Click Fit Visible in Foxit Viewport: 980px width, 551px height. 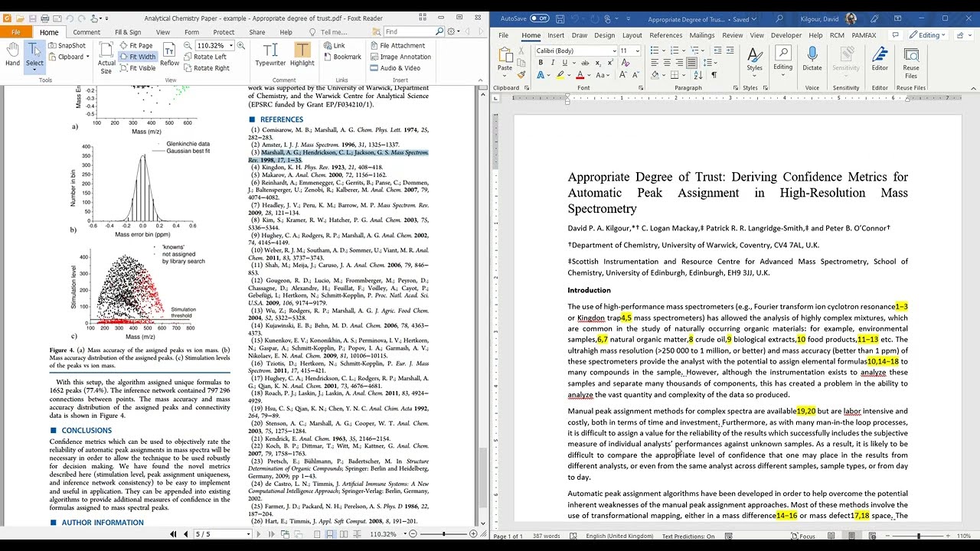click(x=137, y=68)
